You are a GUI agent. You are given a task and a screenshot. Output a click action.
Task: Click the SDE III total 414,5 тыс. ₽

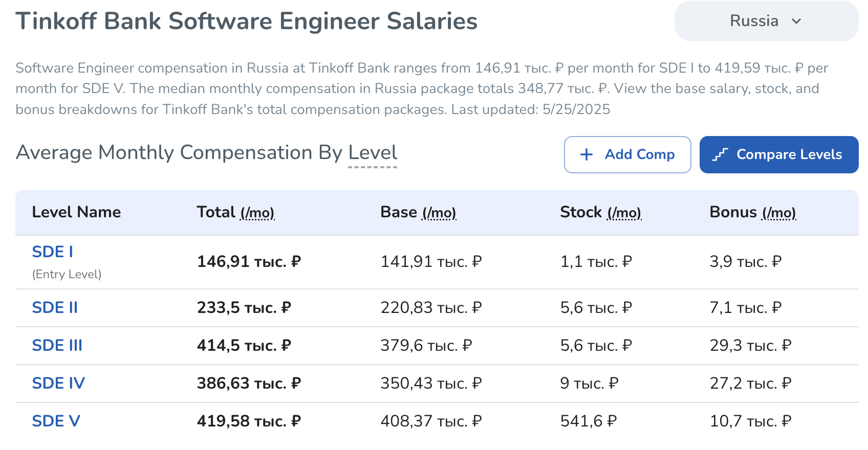click(244, 346)
